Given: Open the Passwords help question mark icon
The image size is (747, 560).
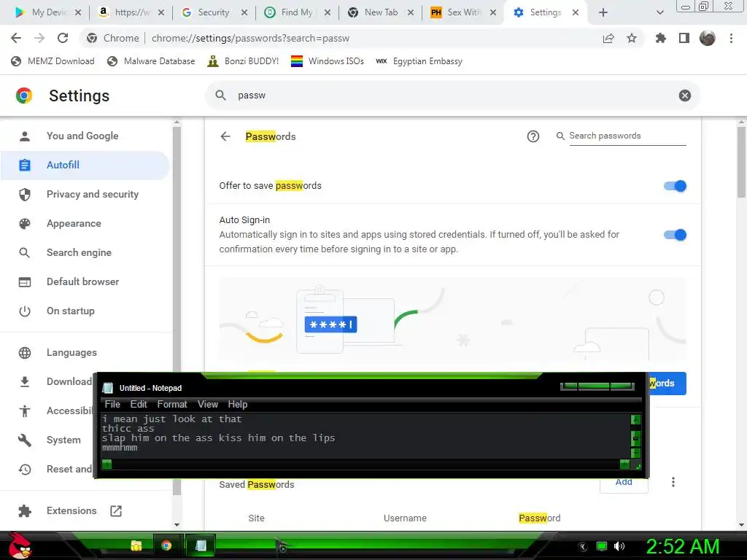Looking at the screenshot, I should [533, 136].
